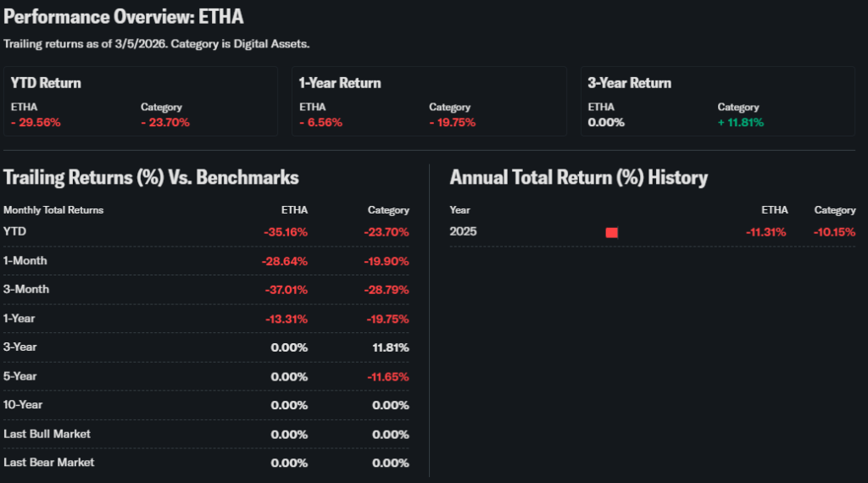Select the 3-Year Return card title

630,83
